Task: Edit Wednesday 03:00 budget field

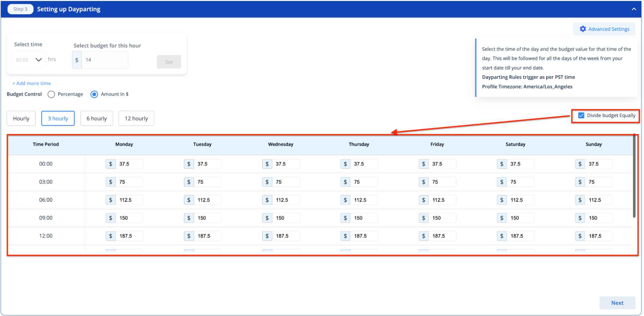Action: point(286,182)
